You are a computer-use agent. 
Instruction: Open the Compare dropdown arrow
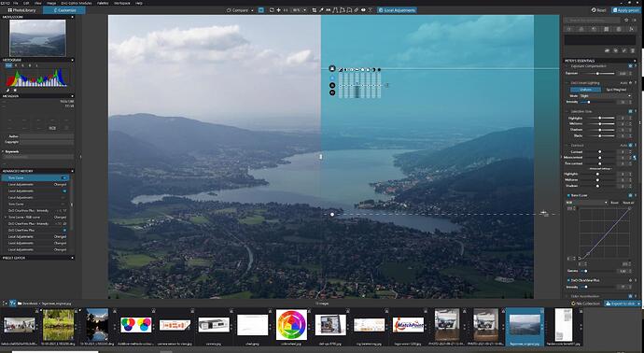[252, 10]
